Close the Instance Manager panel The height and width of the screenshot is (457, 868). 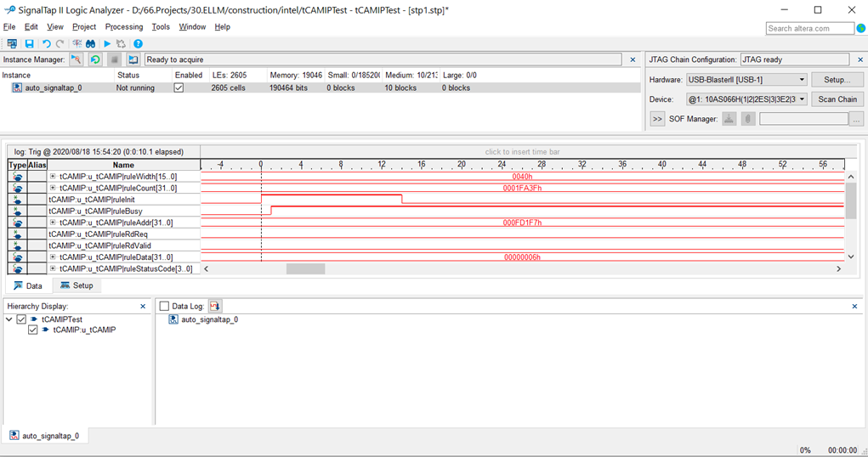point(633,59)
